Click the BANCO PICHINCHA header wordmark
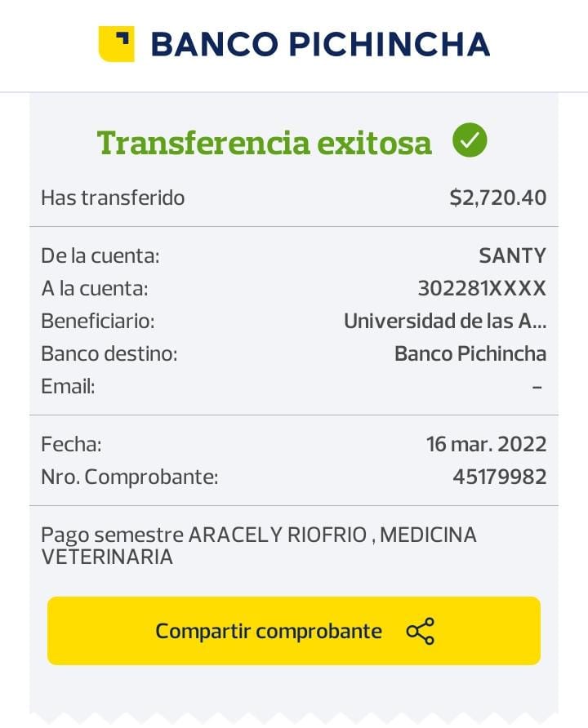This screenshot has width=588, height=728. point(320,44)
